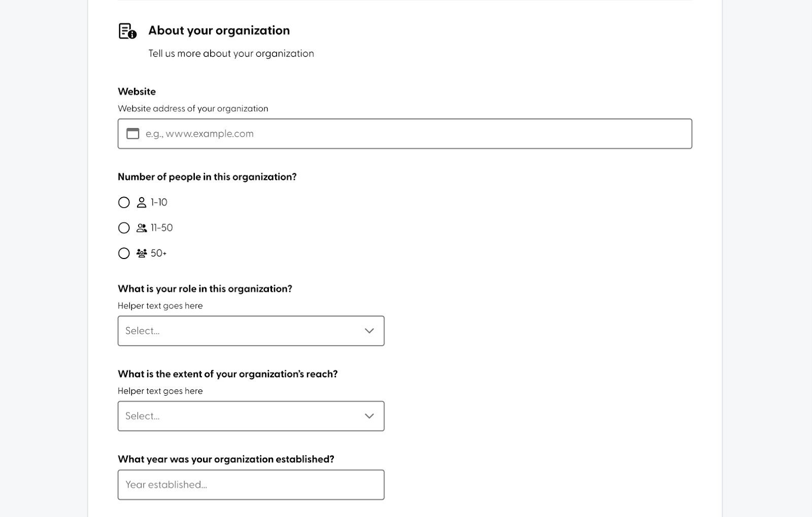The height and width of the screenshot is (517, 812).
Task: Click the 11-50 option label text
Action: pos(162,228)
